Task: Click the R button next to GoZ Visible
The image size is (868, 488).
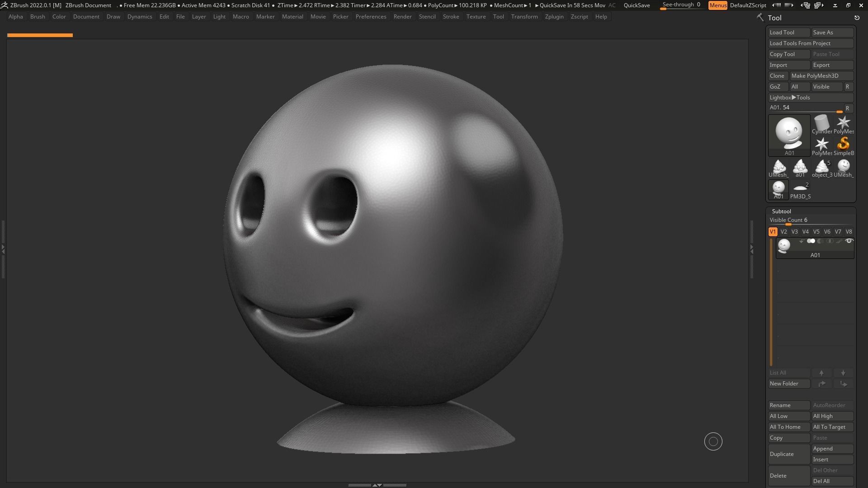Action: (848, 87)
